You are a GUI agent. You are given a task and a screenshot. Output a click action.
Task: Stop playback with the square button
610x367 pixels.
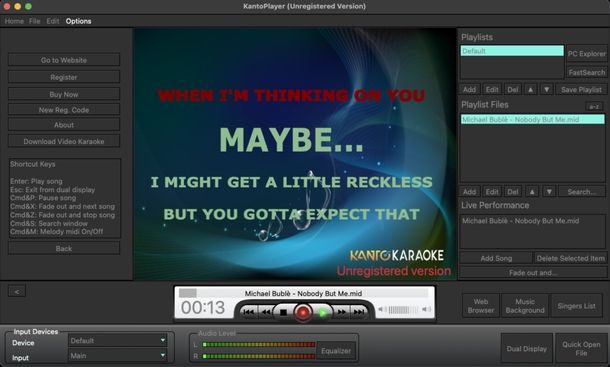point(284,312)
